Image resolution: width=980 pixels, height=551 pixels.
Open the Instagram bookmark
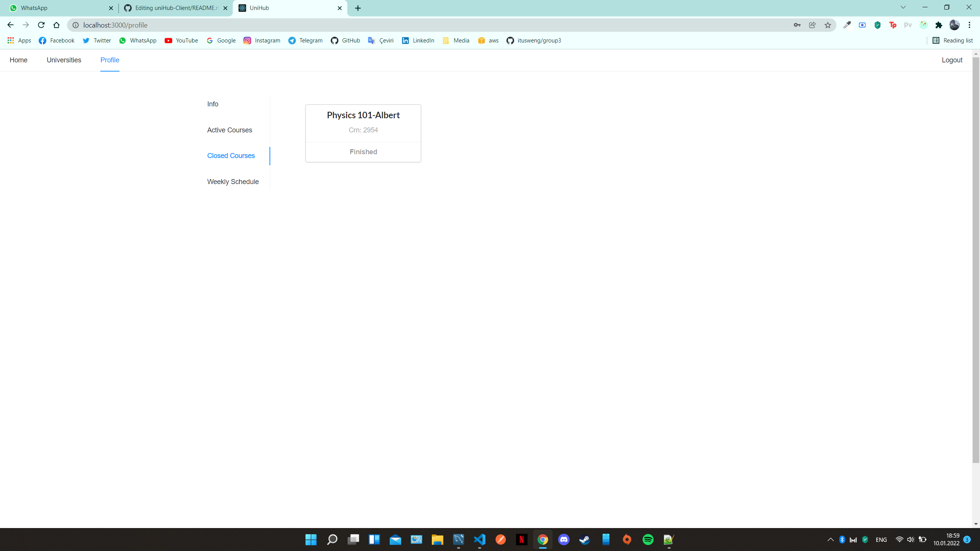tap(262, 40)
